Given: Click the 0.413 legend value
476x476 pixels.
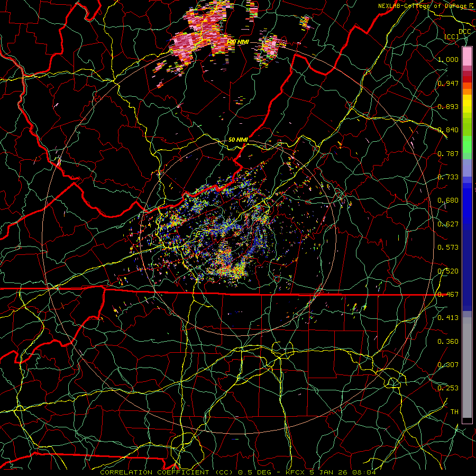Looking at the screenshot, I should pos(448,318).
